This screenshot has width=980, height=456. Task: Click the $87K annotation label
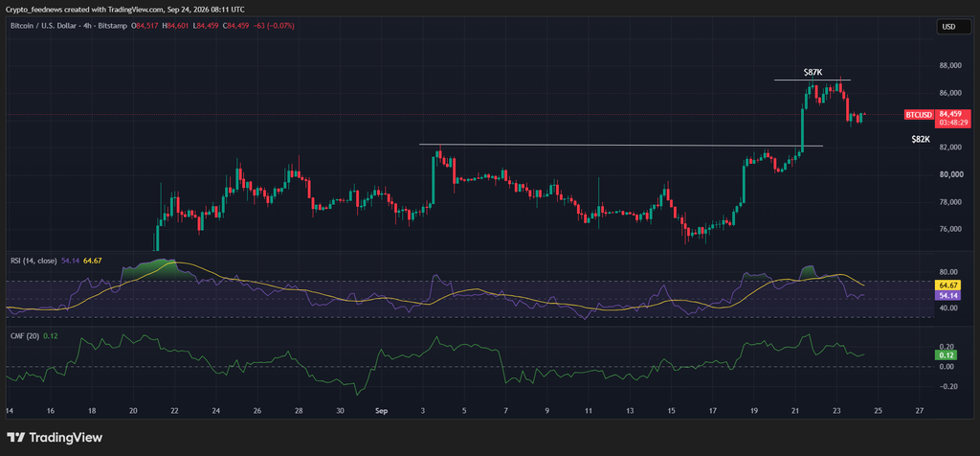[813, 73]
